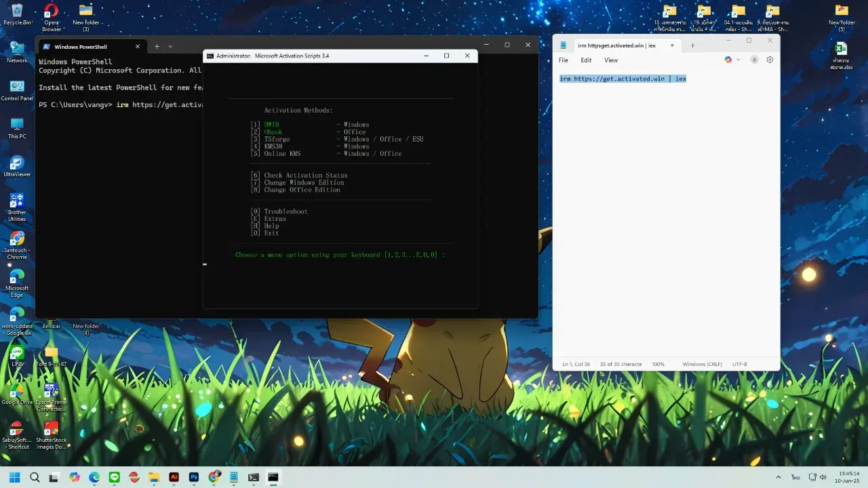The image size is (868, 488).
Task: Click the highlighted irm command text in Notepad
Action: (x=623, y=79)
